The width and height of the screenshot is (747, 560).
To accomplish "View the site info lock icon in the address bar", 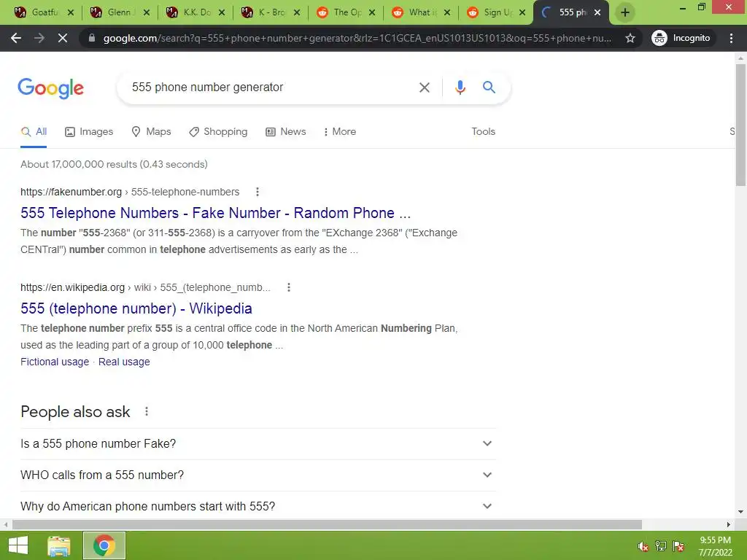I will 92,38.
